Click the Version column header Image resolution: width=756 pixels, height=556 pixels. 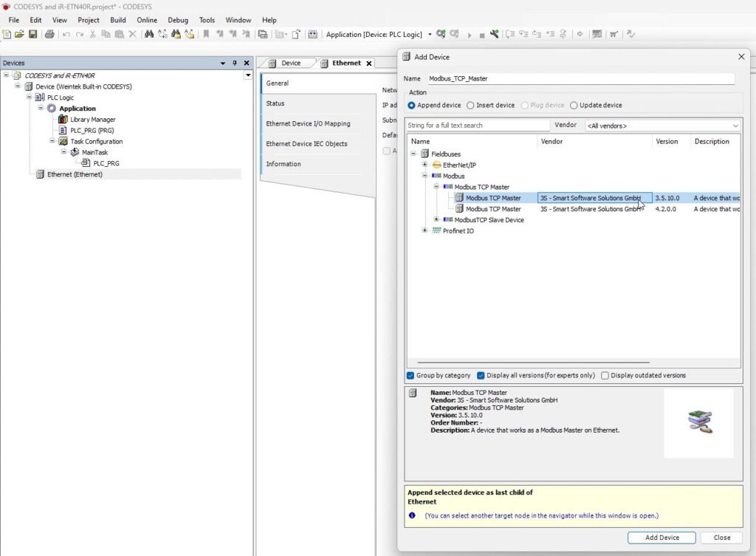point(671,141)
